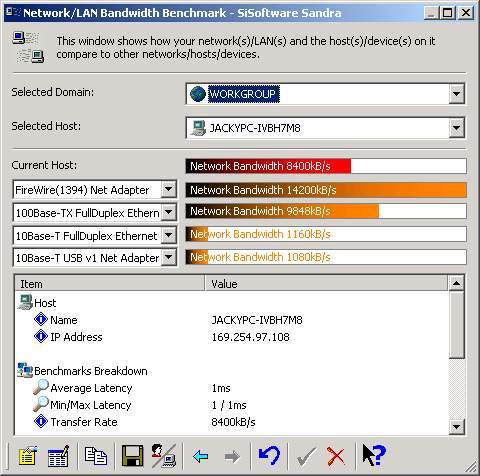Click the list scrollbar down arrow

456,426
